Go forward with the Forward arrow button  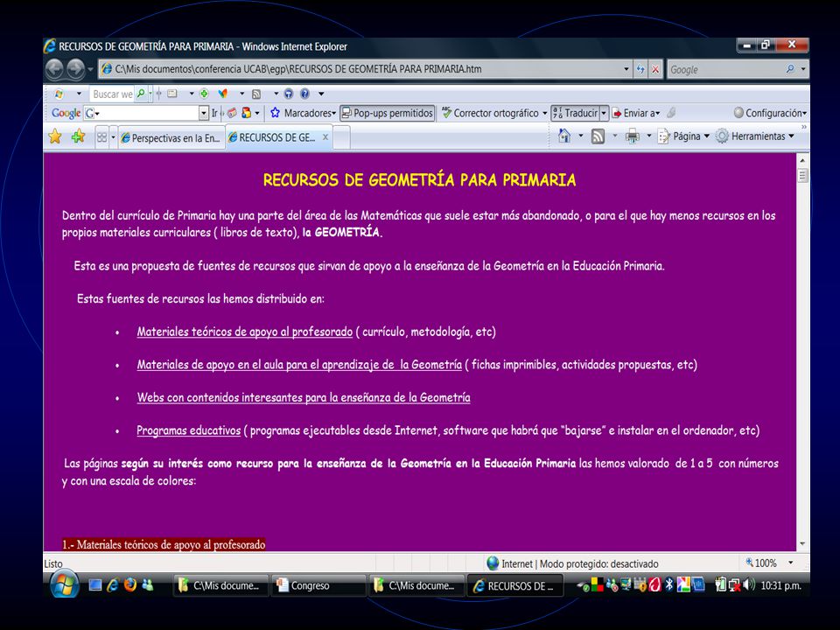tap(75, 68)
